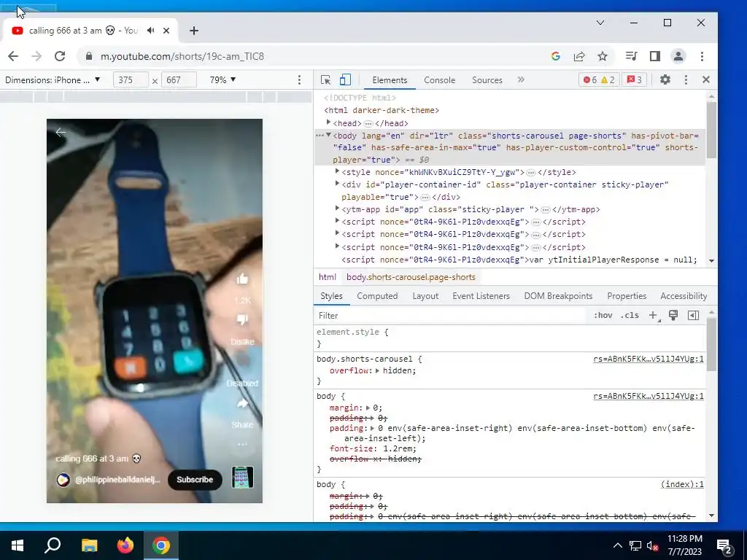Expand the player-container-id div
The image size is (747, 560).
tap(337, 184)
